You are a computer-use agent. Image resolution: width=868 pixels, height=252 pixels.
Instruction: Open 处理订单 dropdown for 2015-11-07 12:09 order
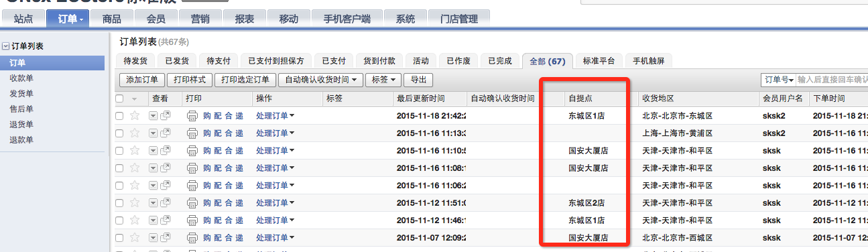coord(275,238)
